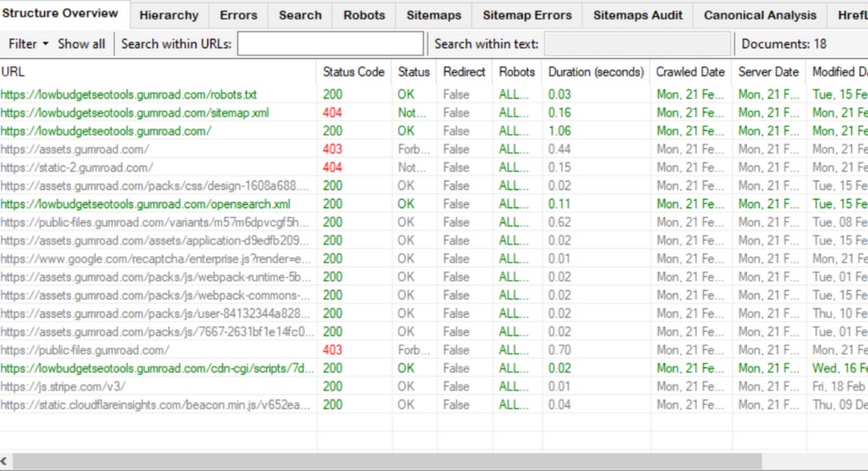This screenshot has width=868, height=471.
Task: Sort by the URL column header
Action: click(158, 72)
